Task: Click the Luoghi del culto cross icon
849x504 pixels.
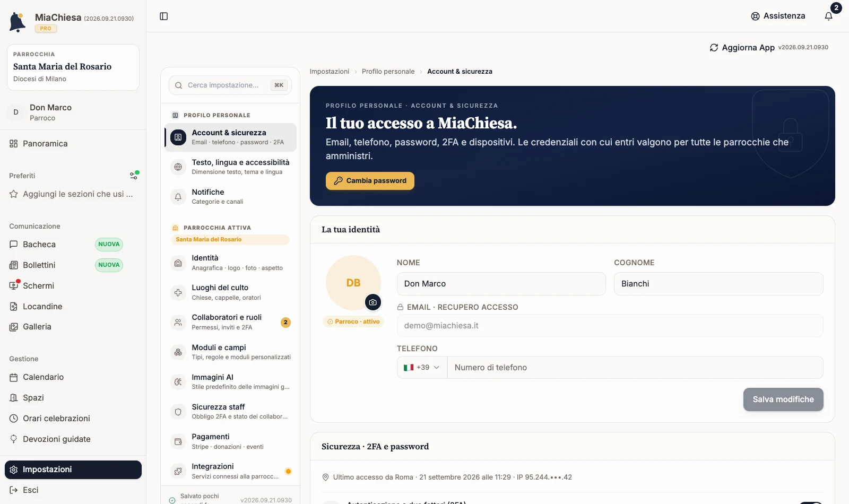Action: pos(178,292)
